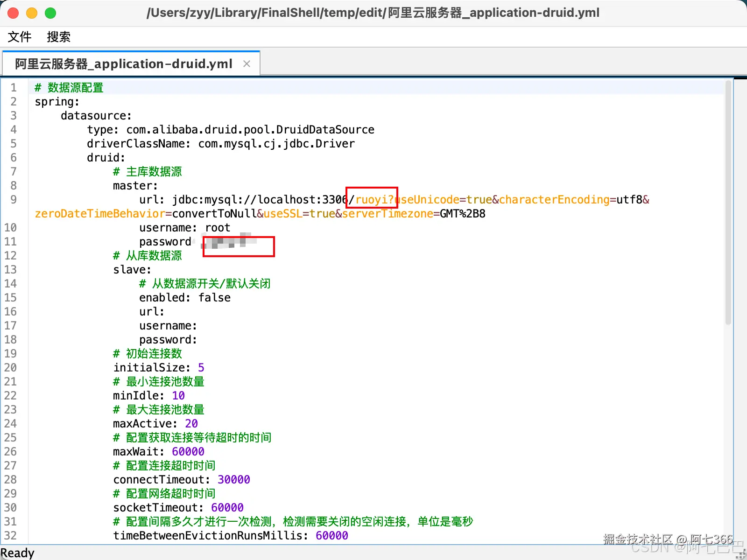747x560 pixels.
Task: Click line number 32 in the gutter
Action: pyautogui.click(x=10, y=536)
